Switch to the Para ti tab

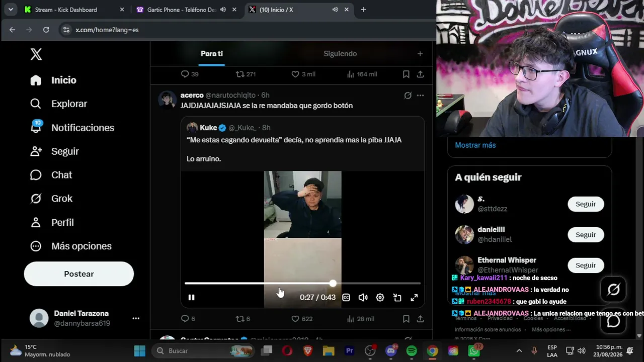coord(212,54)
